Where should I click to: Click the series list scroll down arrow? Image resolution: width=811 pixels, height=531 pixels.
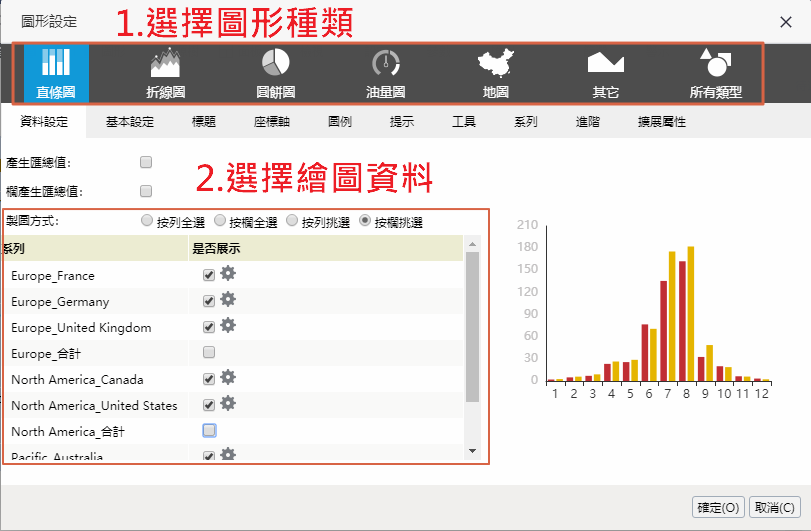[x=473, y=451]
